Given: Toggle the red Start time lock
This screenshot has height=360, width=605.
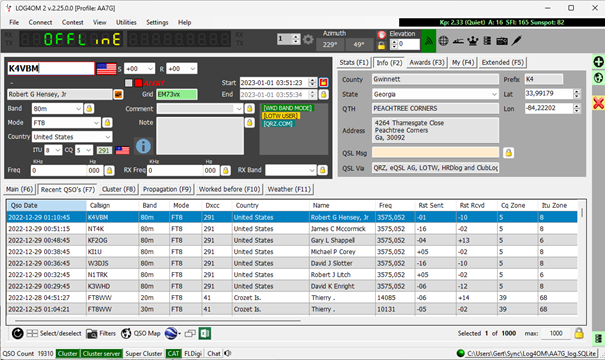Looking at the screenshot, I should point(323,82).
